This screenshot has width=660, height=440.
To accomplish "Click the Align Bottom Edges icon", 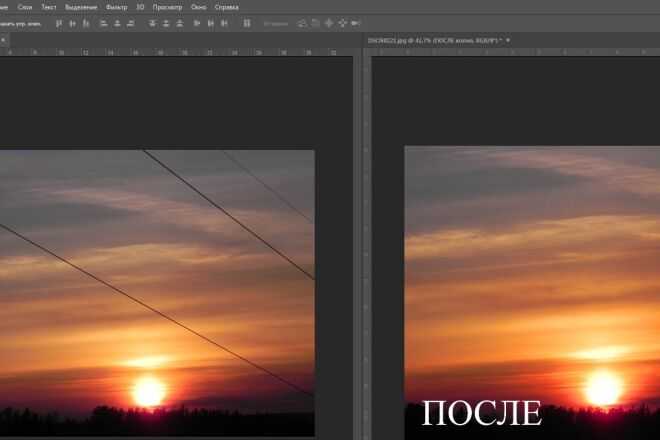I will [86, 24].
